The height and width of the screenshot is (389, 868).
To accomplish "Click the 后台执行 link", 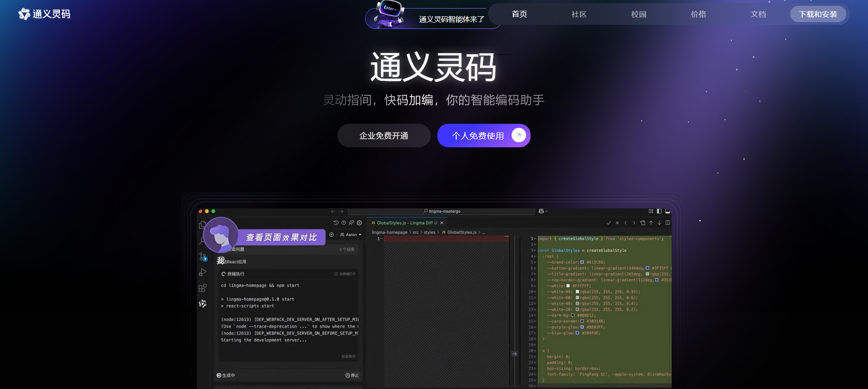I will (348, 356).
